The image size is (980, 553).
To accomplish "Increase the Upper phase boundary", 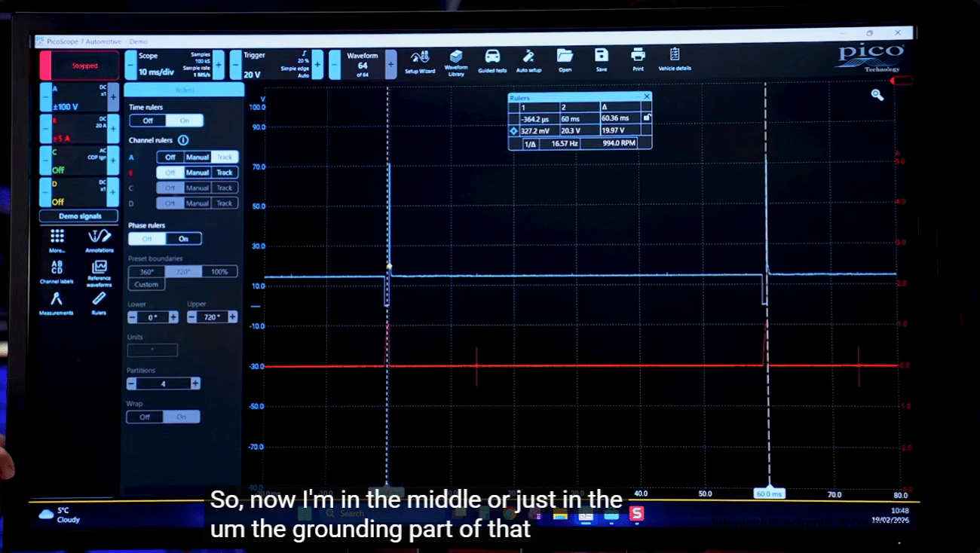I will point(233,317).
